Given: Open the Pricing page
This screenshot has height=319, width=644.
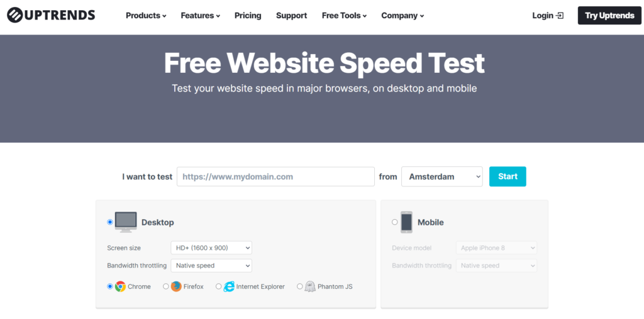Looking at the screenshot, I should coord(248,16).
